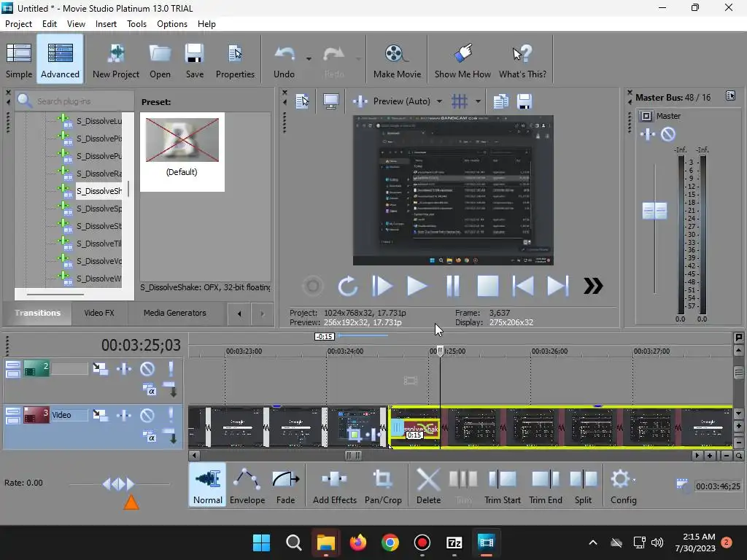Click Trim End
Image resolution: width=747 pixels, height=560 pixels.
546,486
